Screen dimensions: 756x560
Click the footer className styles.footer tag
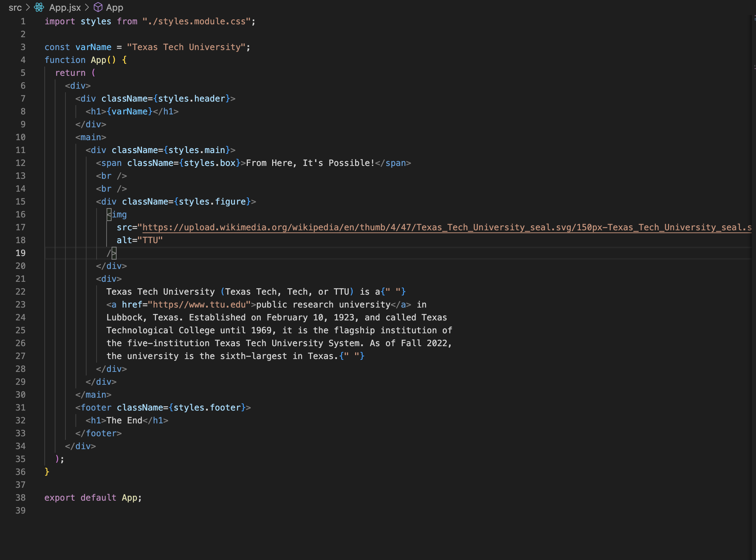coord(161,407)
